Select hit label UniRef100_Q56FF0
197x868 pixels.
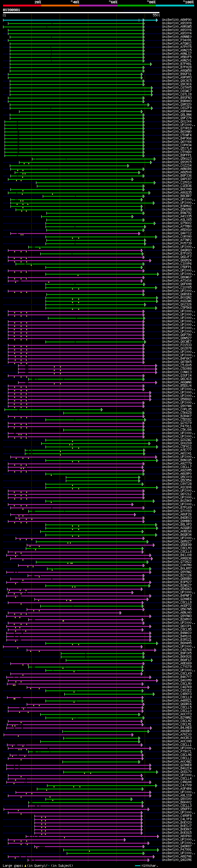pos(177,809)
